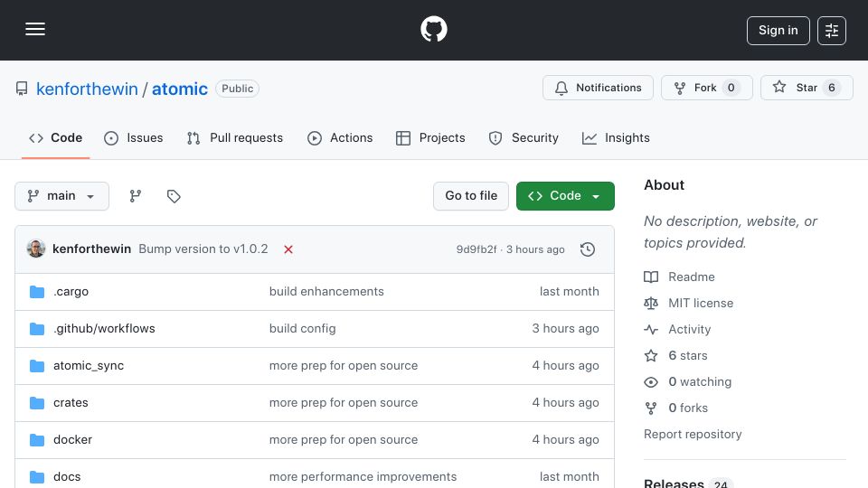Click the '3 hours ago' time on .github/workflows row
The width and height of the screenshot is (868, 488).
point(565,329)
